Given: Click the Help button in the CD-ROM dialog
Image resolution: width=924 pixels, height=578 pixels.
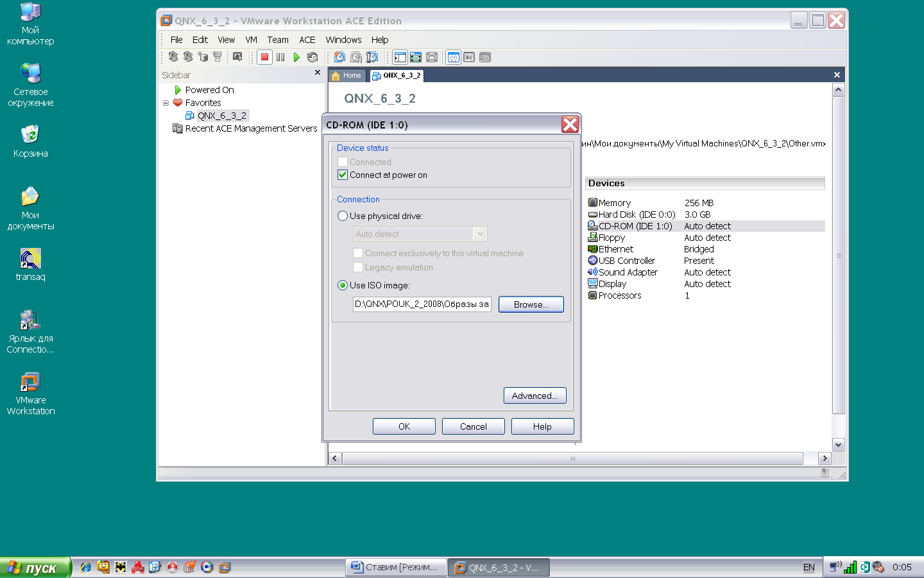Looking at the screenshot, I should point(542,426).
